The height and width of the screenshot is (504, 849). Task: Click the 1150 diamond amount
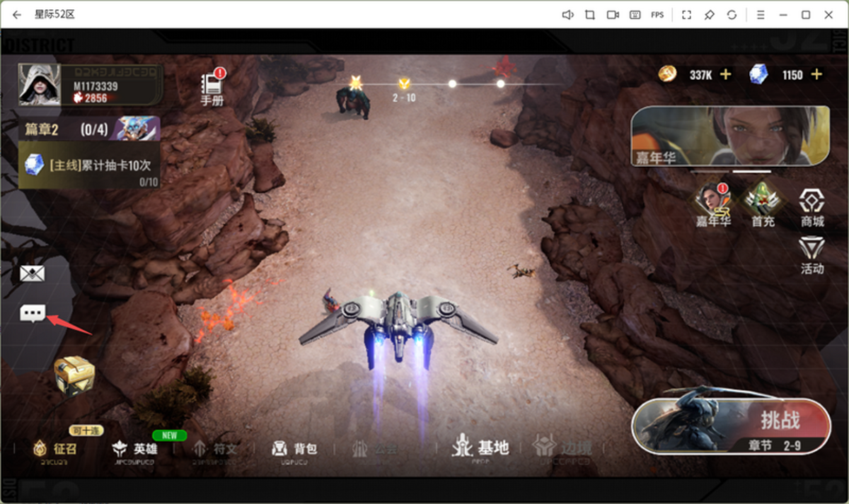click(792, 75)
